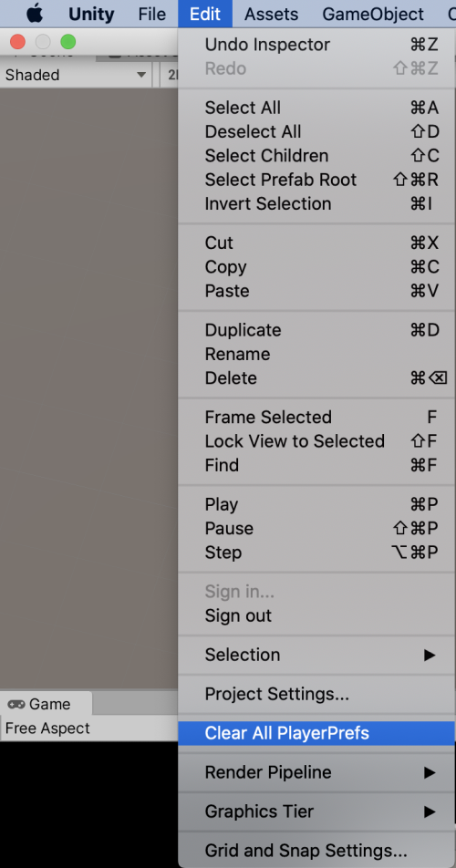Select Frame Selected option
The image size is (456, 868).
point(316,417)
